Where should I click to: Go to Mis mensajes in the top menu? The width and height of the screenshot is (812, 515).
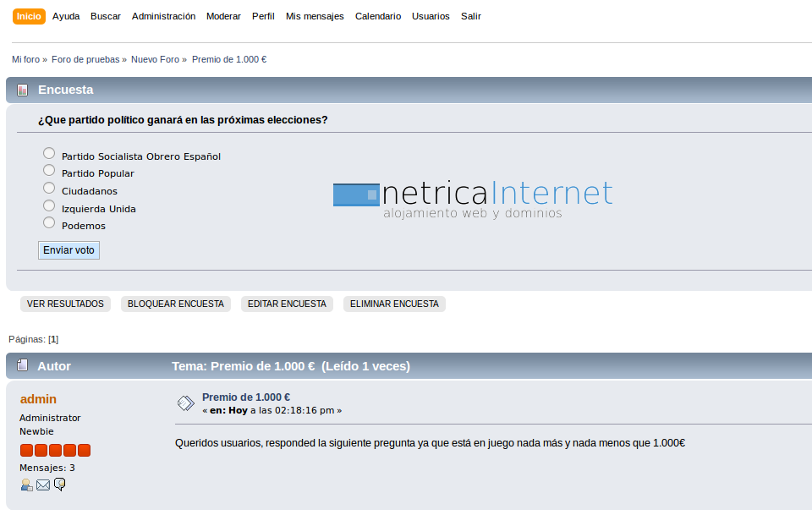(315, 16)
